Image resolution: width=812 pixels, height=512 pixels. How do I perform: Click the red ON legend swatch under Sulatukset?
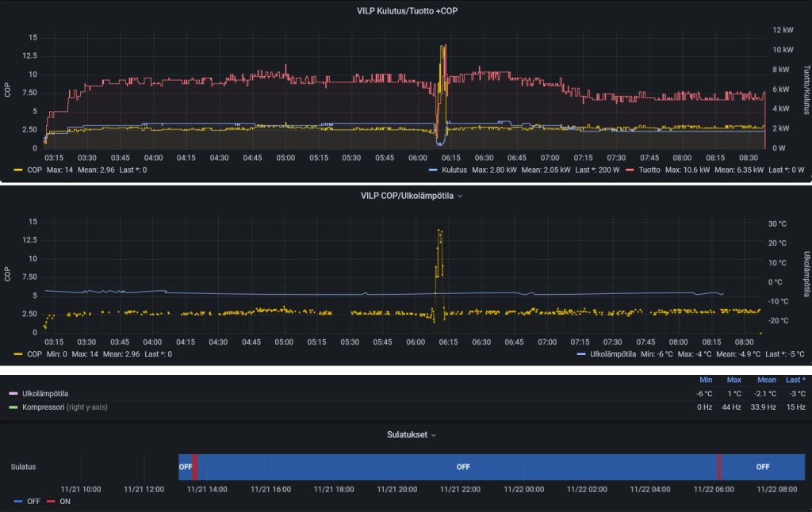[51, 502]
